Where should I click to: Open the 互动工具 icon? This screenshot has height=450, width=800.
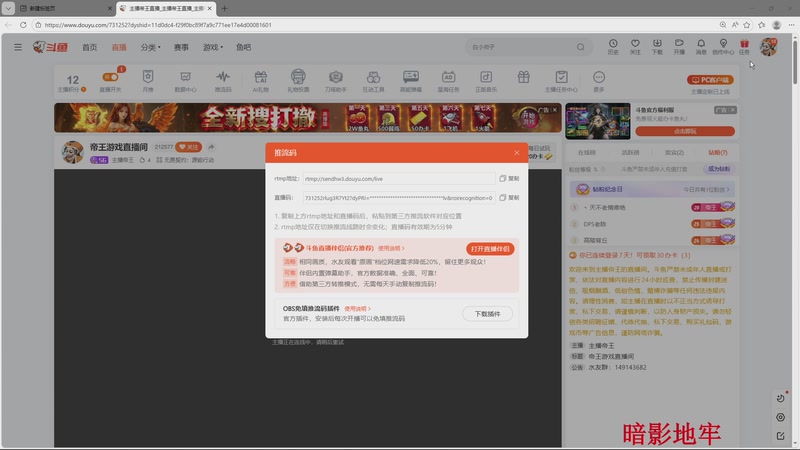tap(373, 81)
